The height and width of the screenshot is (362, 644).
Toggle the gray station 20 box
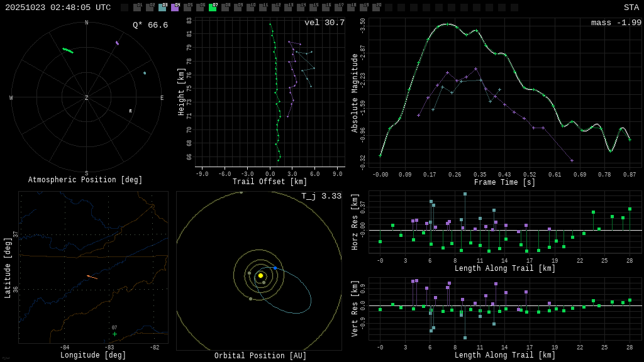click(x=376, y=8)
